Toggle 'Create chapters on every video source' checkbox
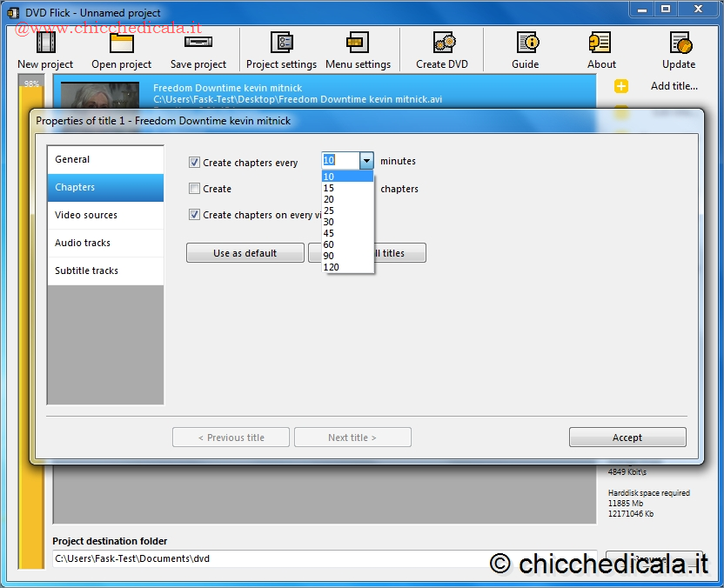The height and width of the screenshot is (588, 724). point(195,215)
